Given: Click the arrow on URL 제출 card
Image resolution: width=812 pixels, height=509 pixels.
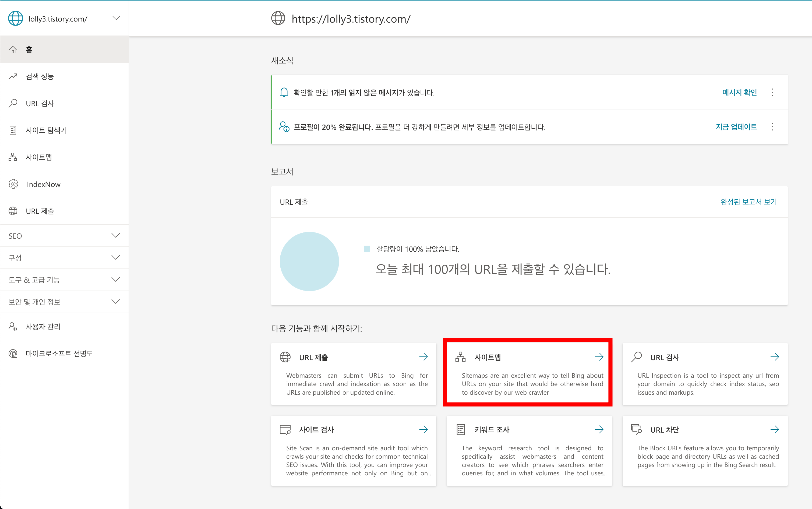Looking at the screenshot, I should pos(423,357).
